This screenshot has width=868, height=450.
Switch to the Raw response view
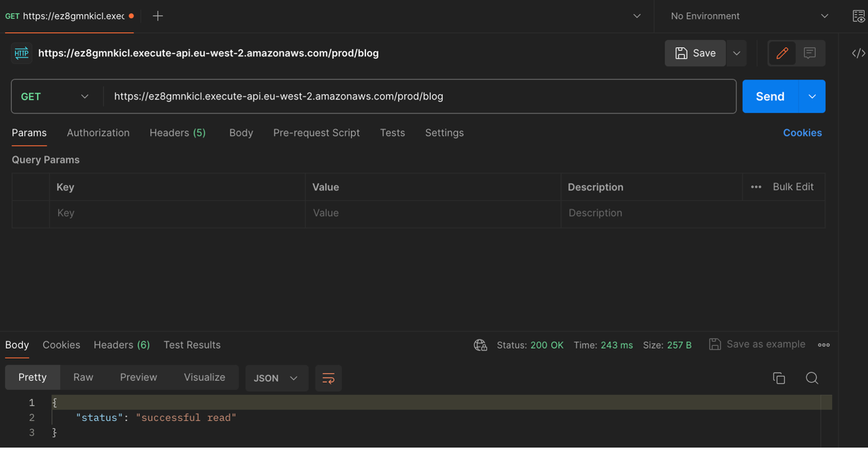point(83,377)
